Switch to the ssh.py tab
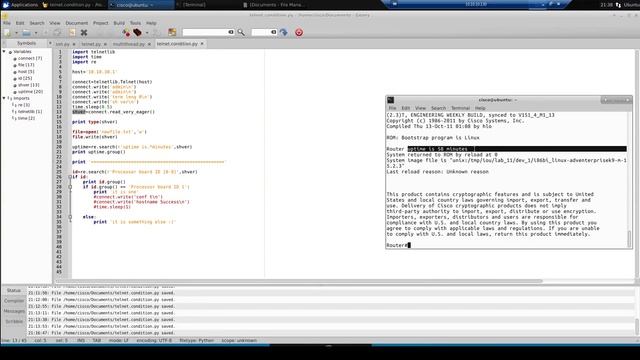Image resolution: width=640 pixels, height=360 pixels. (x=62, y=44)
